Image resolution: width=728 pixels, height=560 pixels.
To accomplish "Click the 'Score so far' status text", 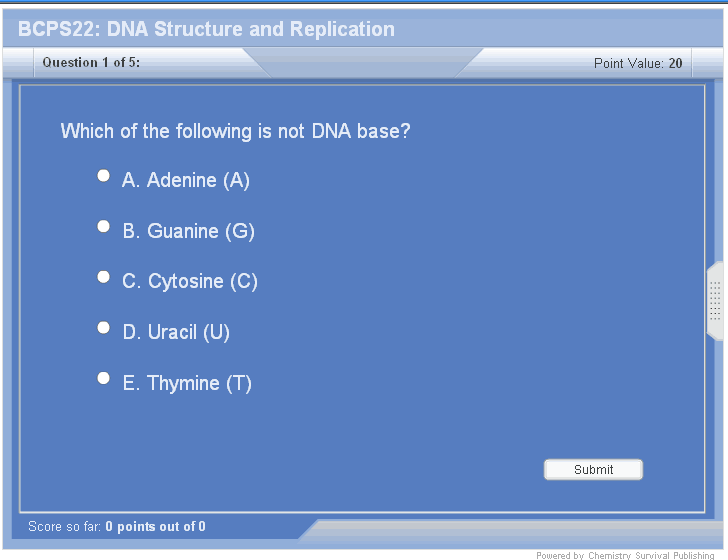I will [65, 527].
